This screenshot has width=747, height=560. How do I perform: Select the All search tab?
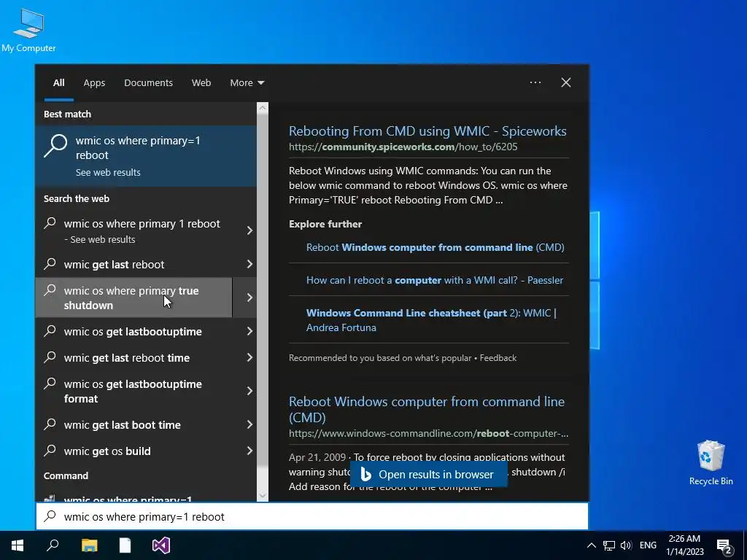(x=58, y=82)
